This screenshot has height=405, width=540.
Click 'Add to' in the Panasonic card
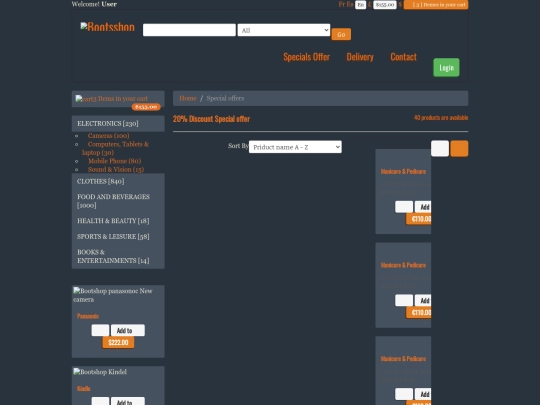point(128,330)
